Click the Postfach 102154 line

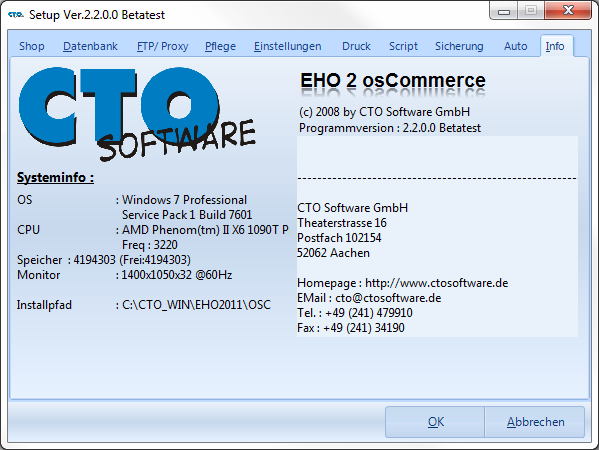click(x=339, y=238)
